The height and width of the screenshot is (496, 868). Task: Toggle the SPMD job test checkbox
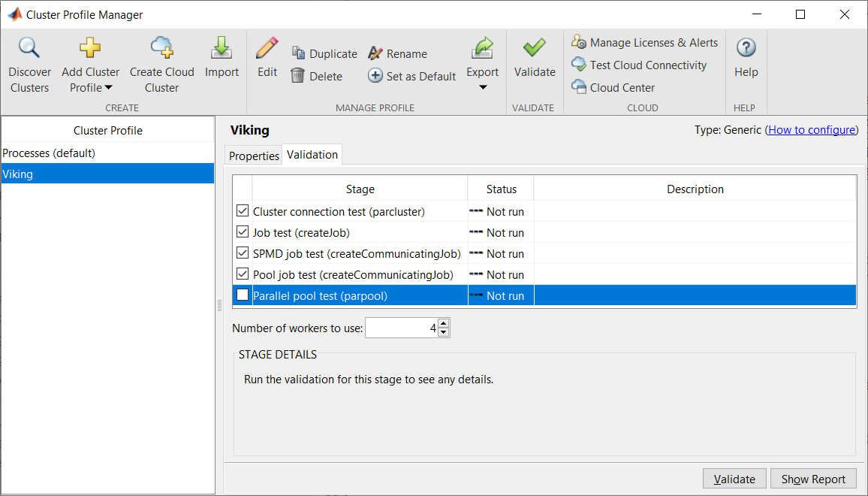pos(243,253)
